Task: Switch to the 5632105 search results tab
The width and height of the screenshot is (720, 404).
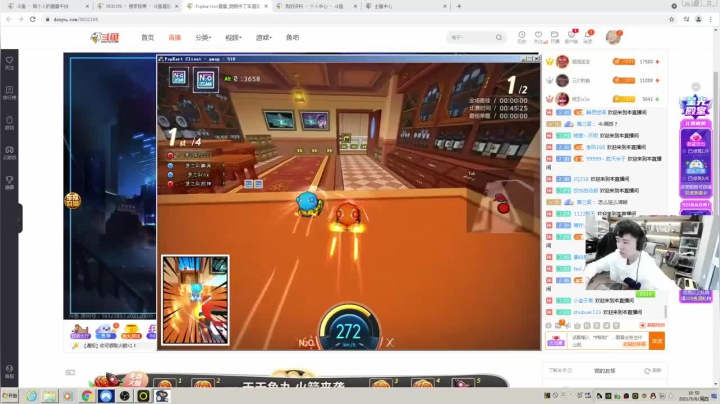Action: [138, 6]
